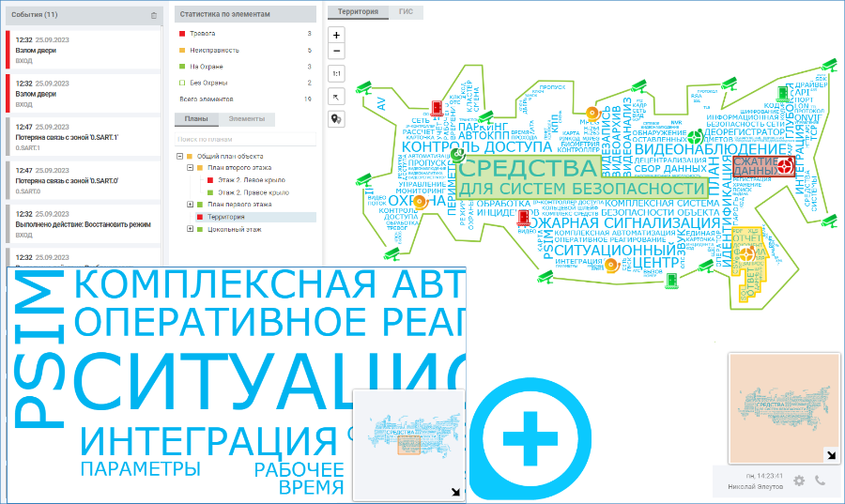The height and width of the screenshot is (504, 845).
Task: Expand План первого этажа node
Action: click(x=191, y=205)
